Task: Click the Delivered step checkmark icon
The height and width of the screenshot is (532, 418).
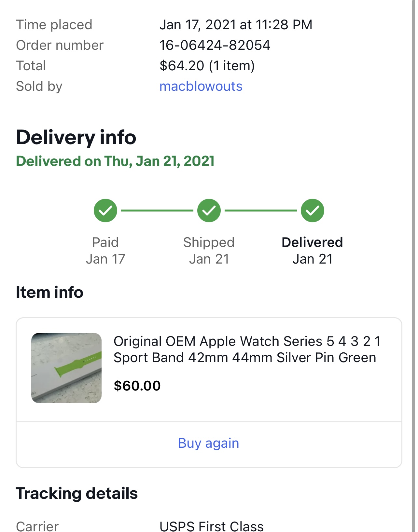Action: coord(313,211)
